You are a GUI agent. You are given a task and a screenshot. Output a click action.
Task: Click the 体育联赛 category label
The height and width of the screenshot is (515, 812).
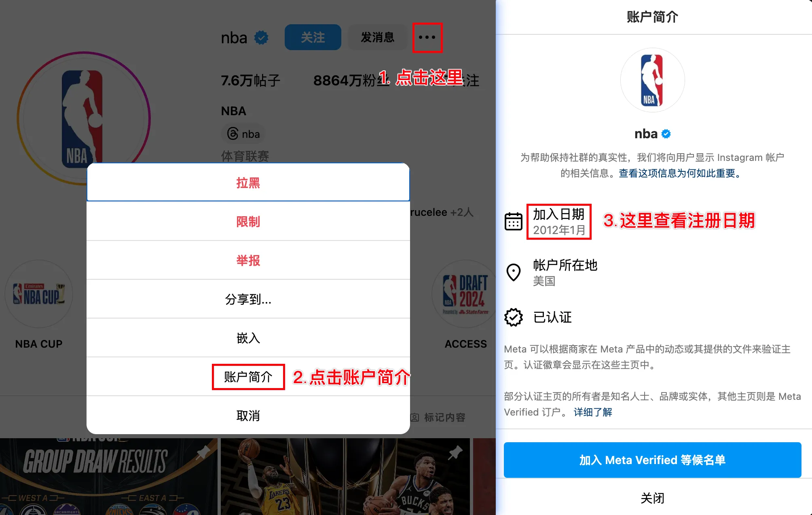click(245, 156)
